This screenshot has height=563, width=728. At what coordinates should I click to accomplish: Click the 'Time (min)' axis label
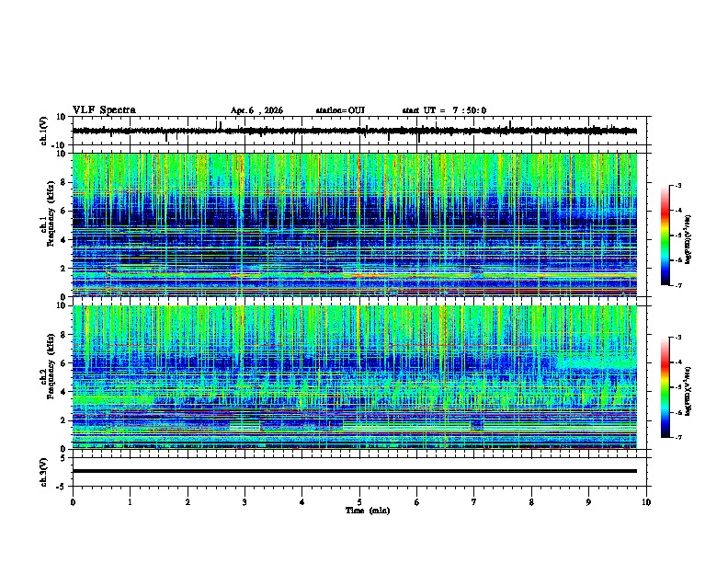pos(368,511)
